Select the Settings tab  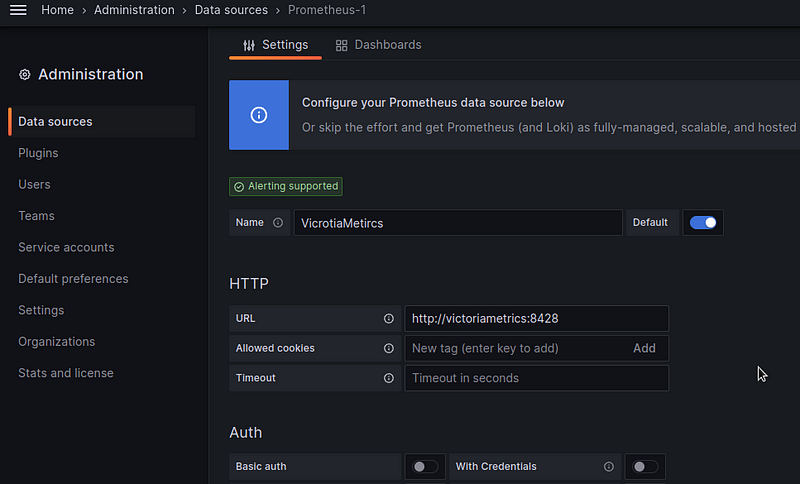pos(276,45)
